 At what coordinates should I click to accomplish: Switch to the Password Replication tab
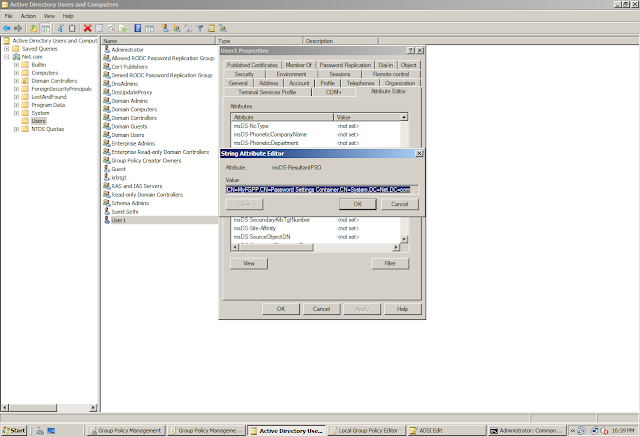(x=345, y=65)
